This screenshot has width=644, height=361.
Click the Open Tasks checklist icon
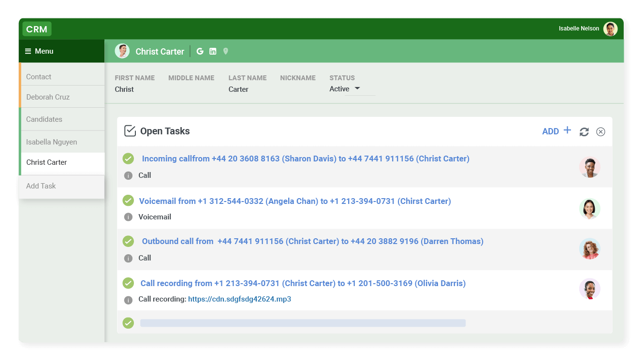(x=130, y=130)
